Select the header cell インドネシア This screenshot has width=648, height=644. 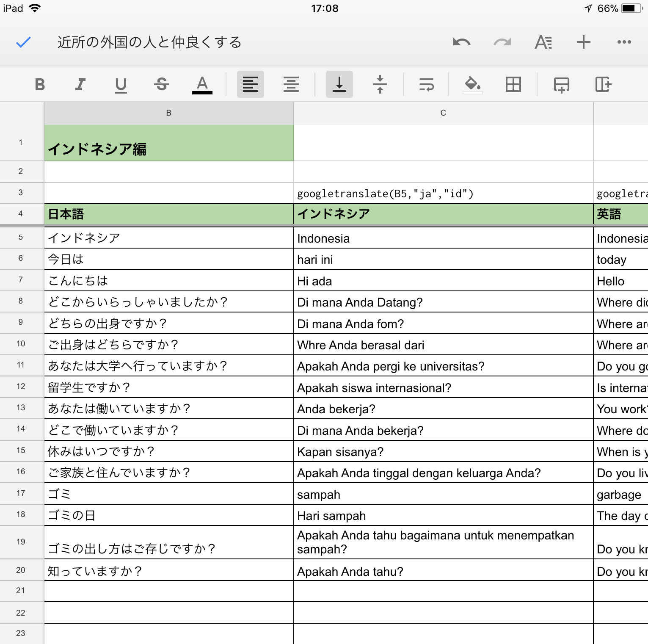coord(444,214)
